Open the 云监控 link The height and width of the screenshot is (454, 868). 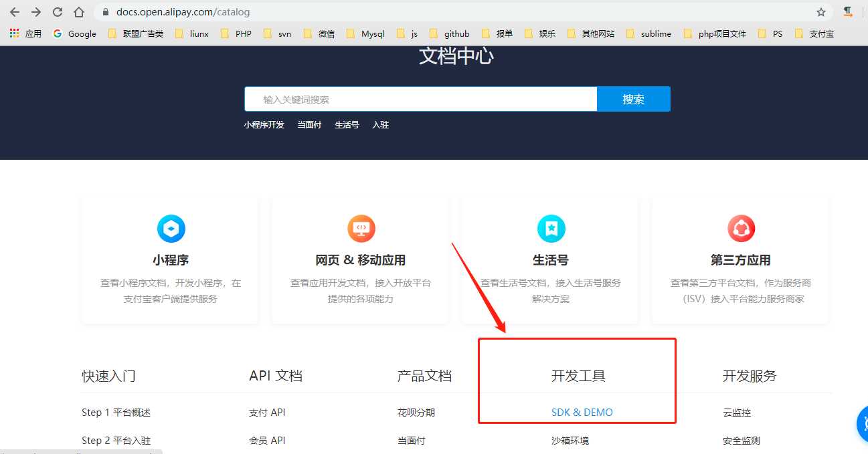737,413
